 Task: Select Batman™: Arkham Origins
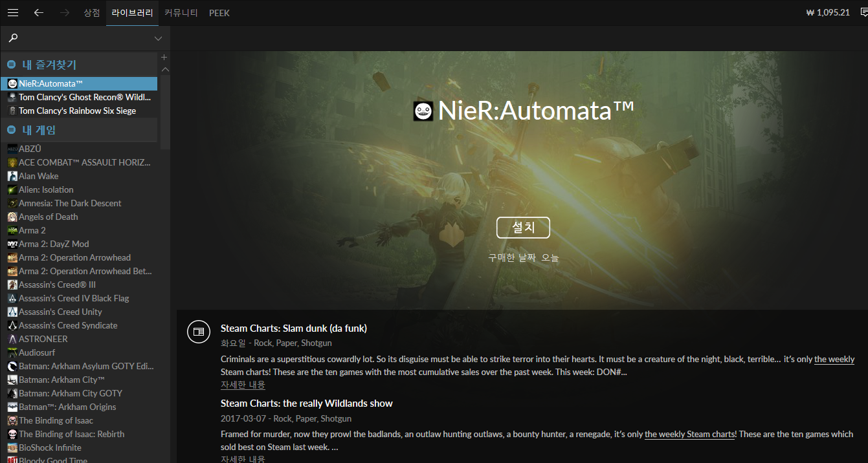tap(79, 407)
